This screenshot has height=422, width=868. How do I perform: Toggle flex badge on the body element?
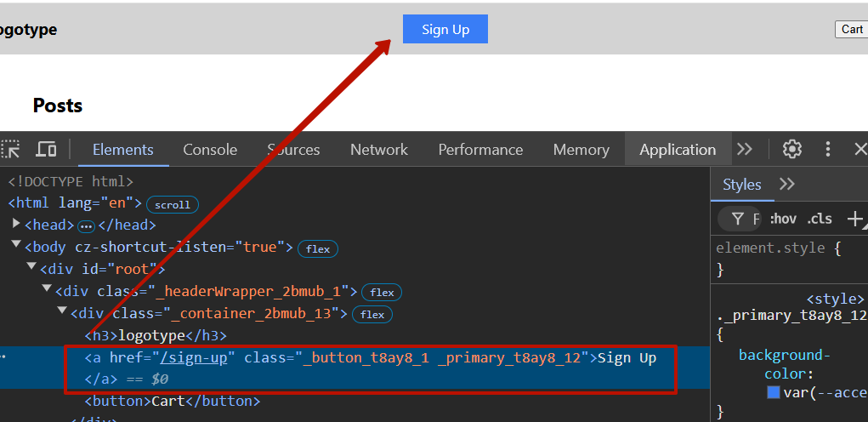pos(318,248)
